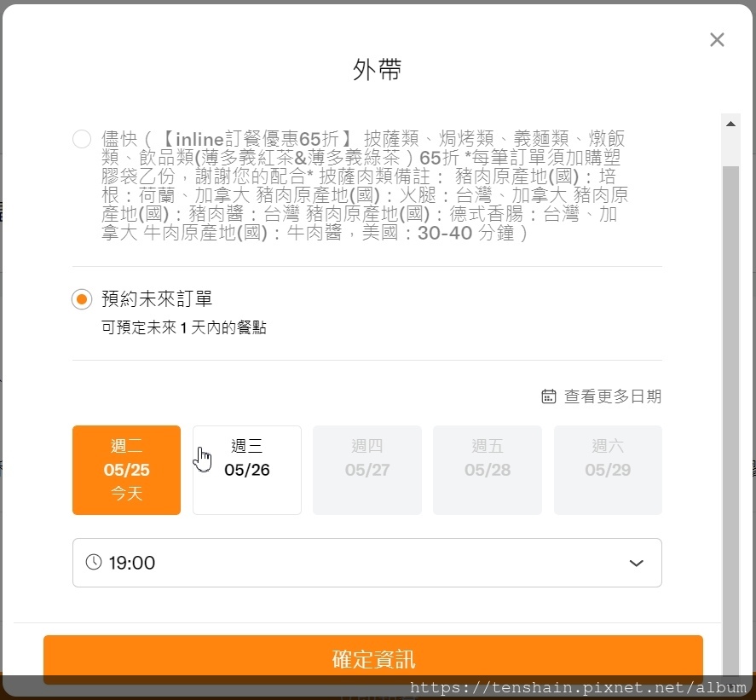Open the calendar icon for more dates
This screenshot has height=700, width=756.
click(x=549, y=396)
